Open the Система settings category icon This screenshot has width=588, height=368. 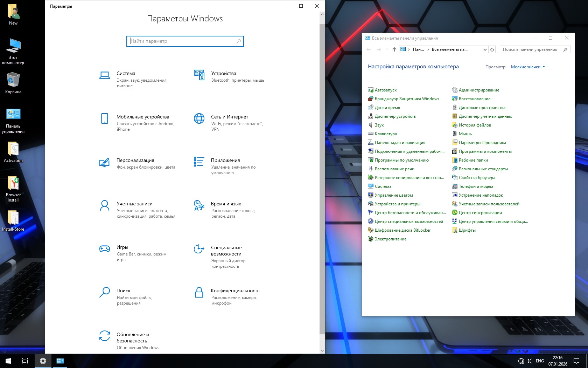point(104,75)
